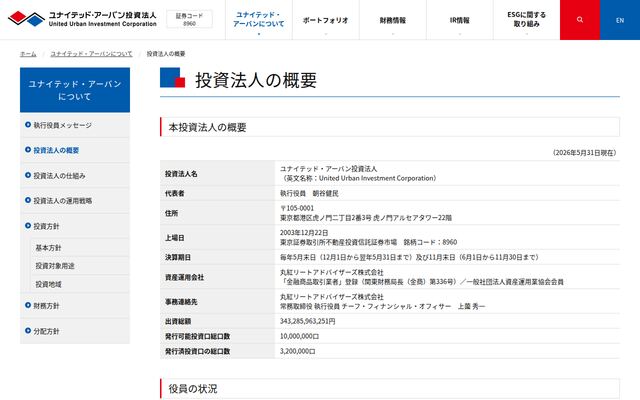Click the 役員の状況 section heading
Image resolution: width=640 pixels, height=400 pixels.
point(193,389)
